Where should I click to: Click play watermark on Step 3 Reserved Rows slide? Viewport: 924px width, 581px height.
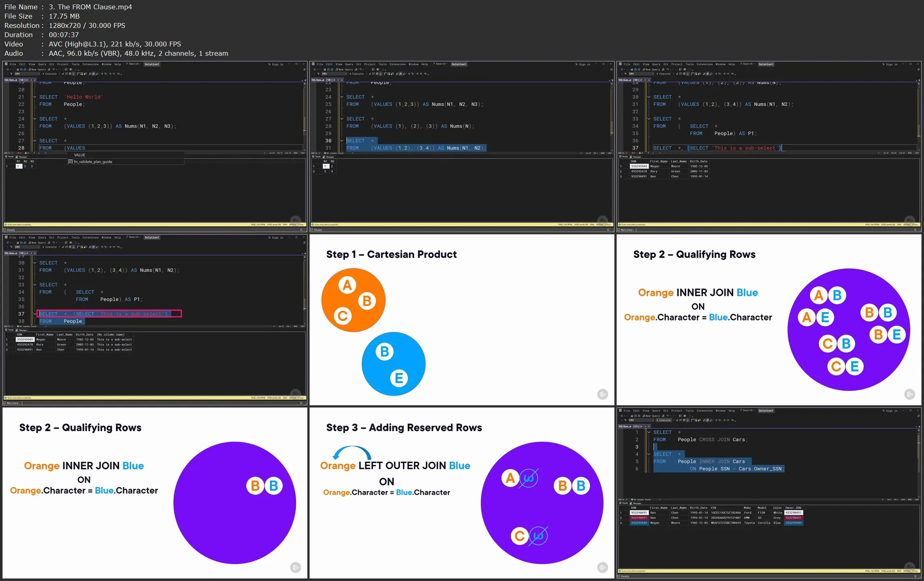(602, 567)
